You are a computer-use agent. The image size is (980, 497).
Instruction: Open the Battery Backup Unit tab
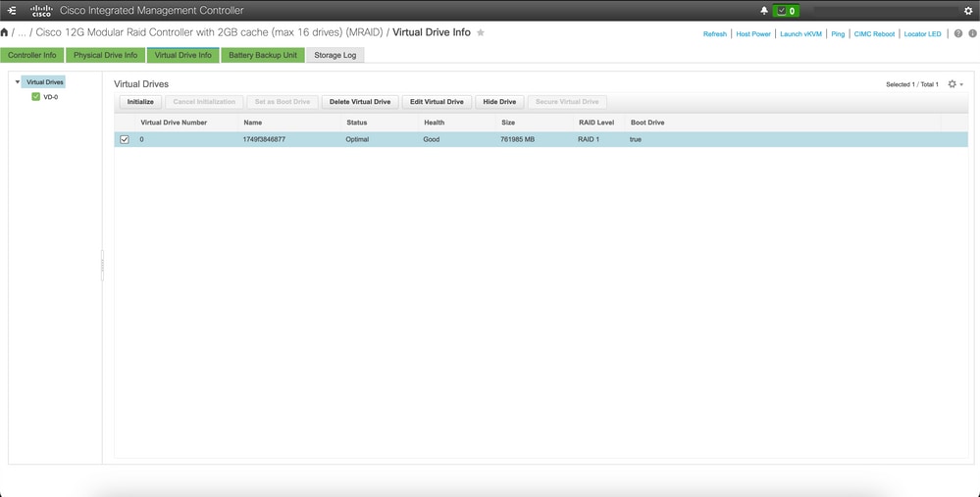[263, 55]
